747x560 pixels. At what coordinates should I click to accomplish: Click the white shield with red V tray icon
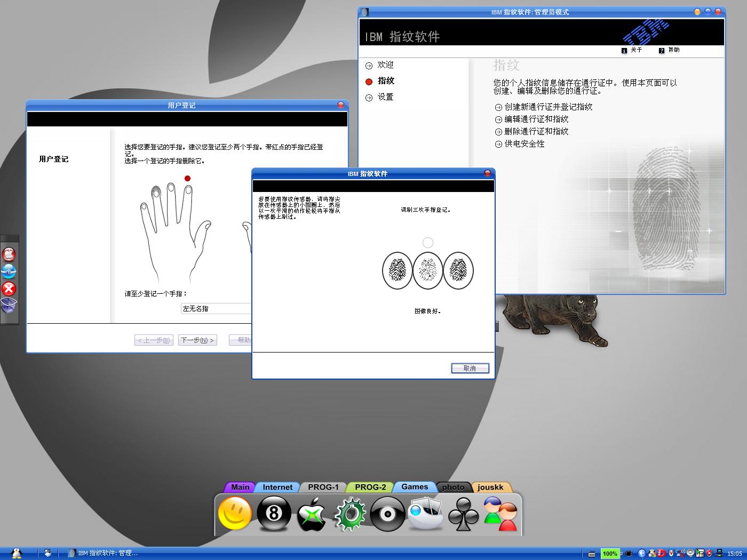coord(671,554)
